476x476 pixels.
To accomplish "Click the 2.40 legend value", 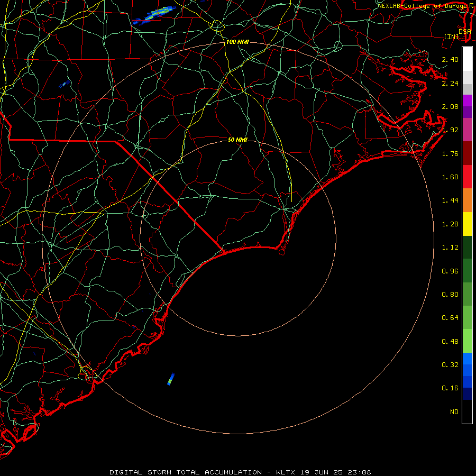I will click(450, 59).
